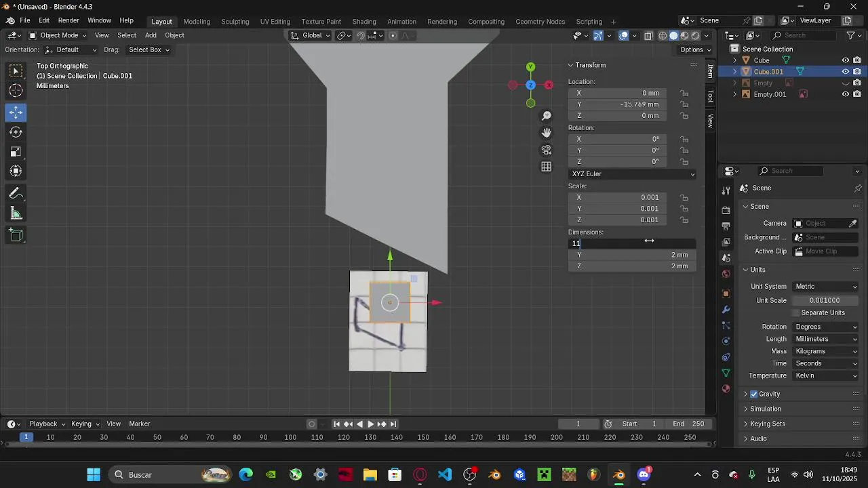Open the Object properties tab
Screen dimensions: 868x488
(x=726, y=293)
